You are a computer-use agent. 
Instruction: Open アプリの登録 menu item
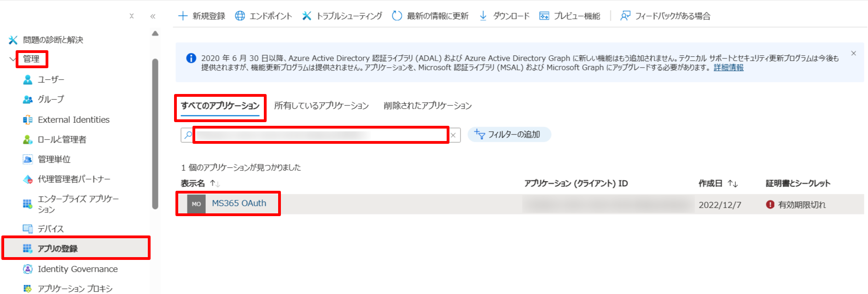(x=76, y=248)
